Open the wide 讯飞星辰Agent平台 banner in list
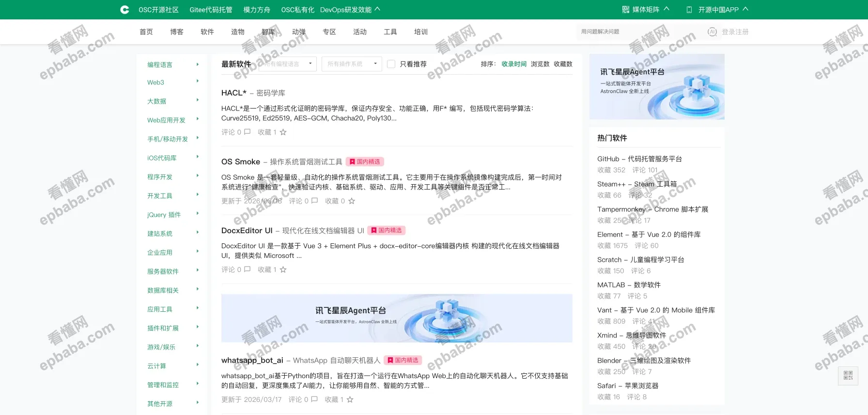868x415 pixels. click(x=397, y=319)
